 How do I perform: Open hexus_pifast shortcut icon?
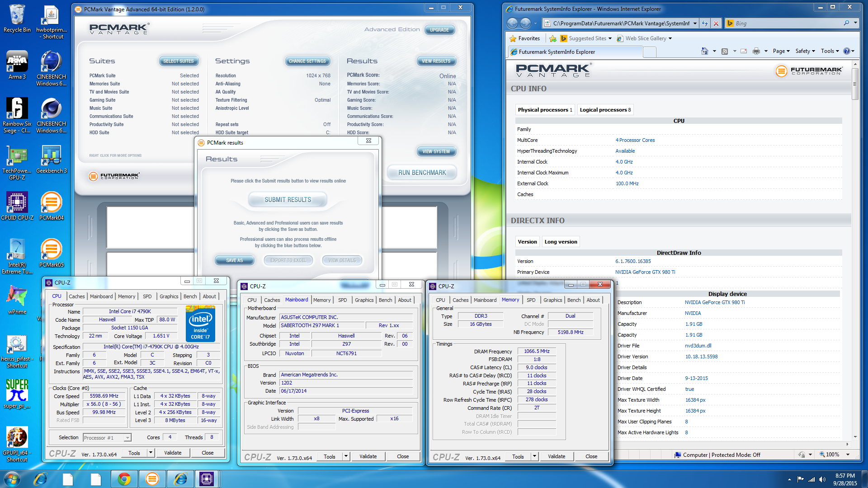17,352
